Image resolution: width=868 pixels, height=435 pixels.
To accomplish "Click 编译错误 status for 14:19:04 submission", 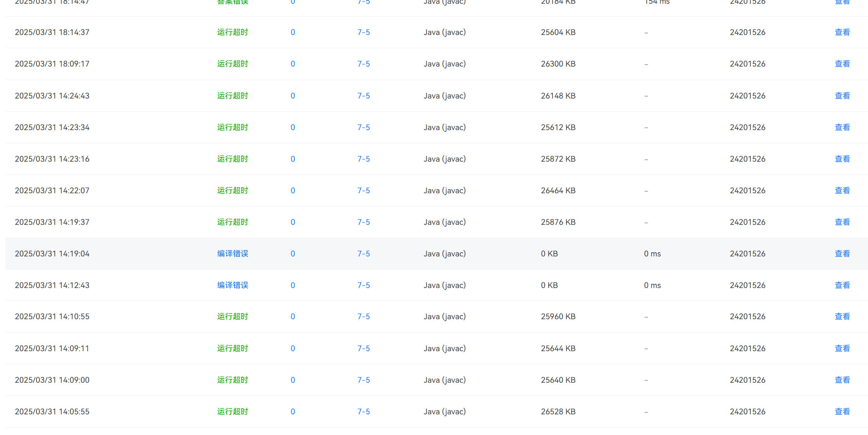I will tap(232, 254).
